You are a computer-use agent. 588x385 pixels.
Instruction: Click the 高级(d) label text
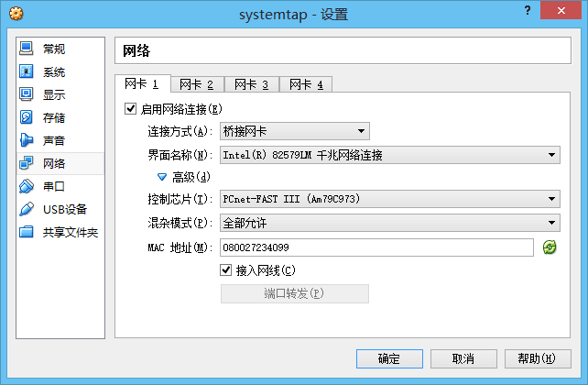point(191,177)
